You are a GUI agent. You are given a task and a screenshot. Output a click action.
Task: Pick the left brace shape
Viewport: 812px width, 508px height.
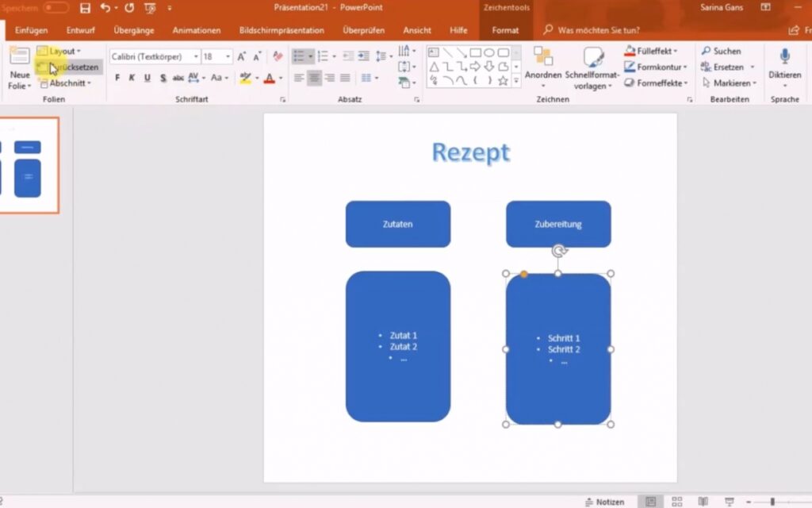tap(476, 81)
